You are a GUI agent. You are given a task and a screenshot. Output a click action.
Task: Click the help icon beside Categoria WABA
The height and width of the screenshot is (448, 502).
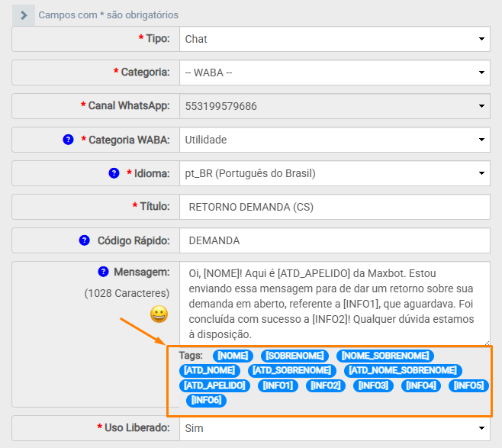68,140
